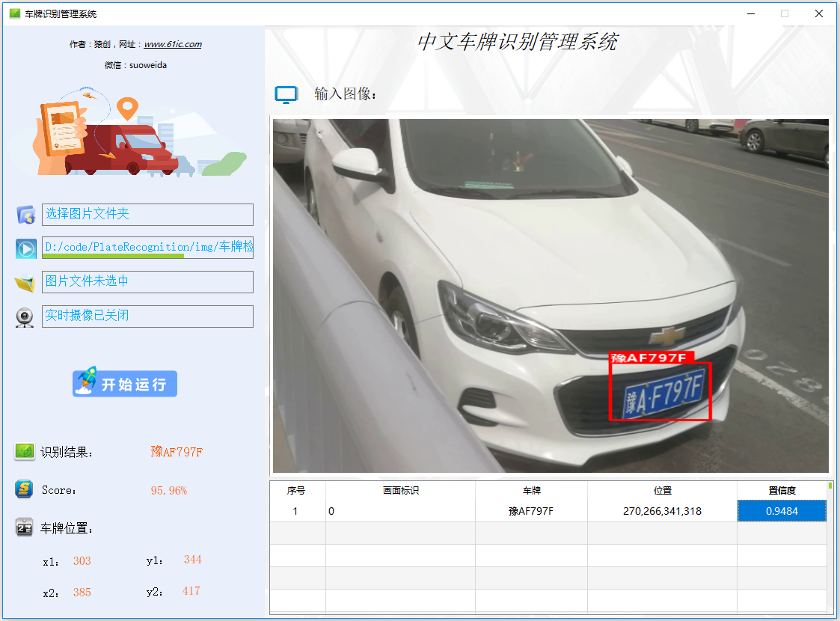Image resolution: width=840 pixels, height=621 pixels.
Task: Click the 车牌位置 number icon
Action: pyautogui.click(x=25, y=528)
